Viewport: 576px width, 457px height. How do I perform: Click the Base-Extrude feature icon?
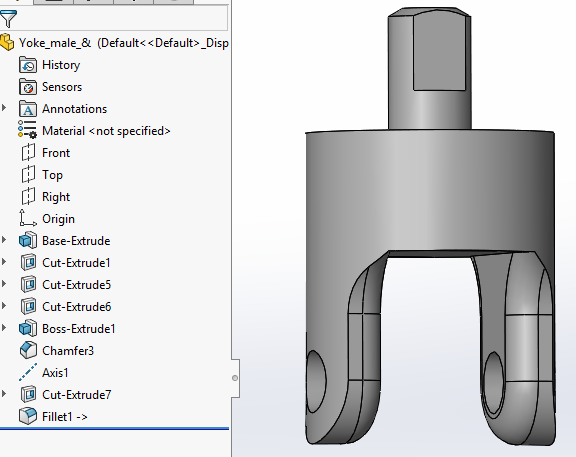click(x=28, y=240)
